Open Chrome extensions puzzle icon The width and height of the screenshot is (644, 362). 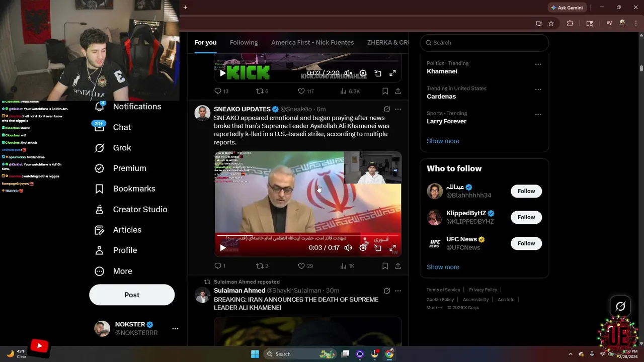(570, 23)
